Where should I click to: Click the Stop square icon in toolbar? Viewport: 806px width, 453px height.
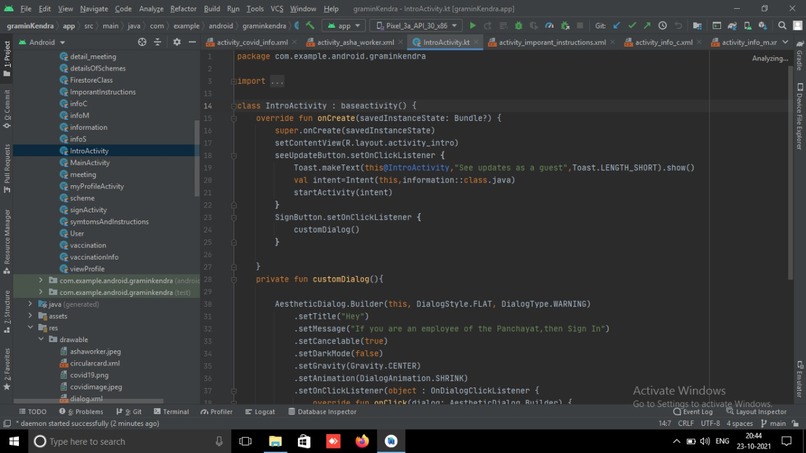[x=580, y=26]
